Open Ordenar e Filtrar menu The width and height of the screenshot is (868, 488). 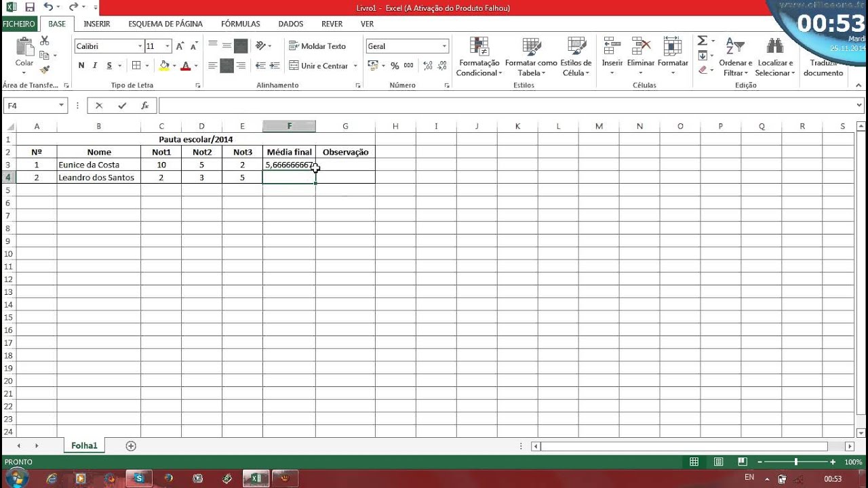point(735,57)
